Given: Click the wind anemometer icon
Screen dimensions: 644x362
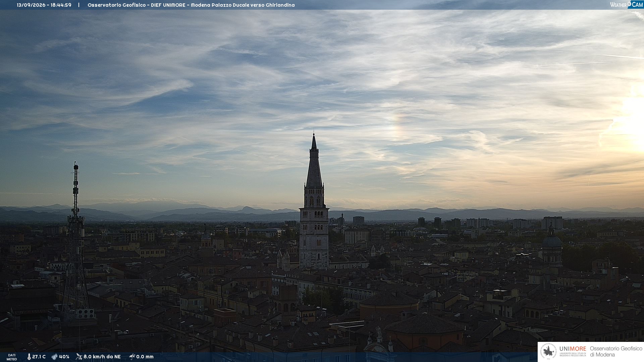Looking at the screenshot, I should [79, 357].
